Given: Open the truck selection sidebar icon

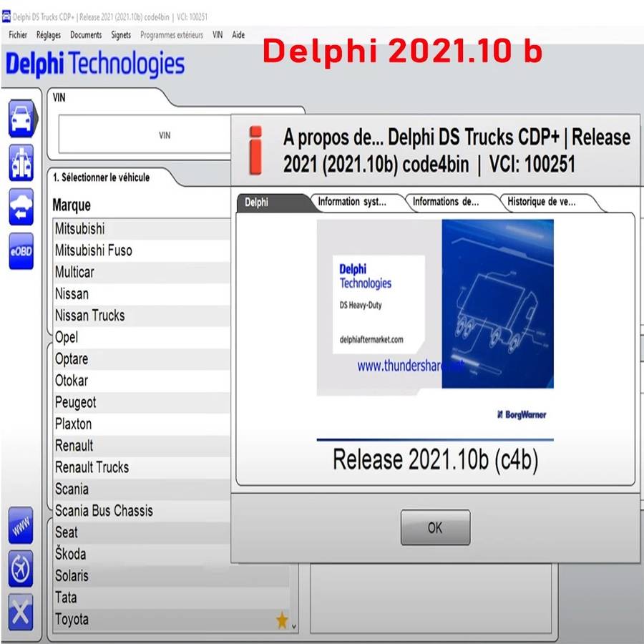Looking at the screenshot, I should (21, 163).
